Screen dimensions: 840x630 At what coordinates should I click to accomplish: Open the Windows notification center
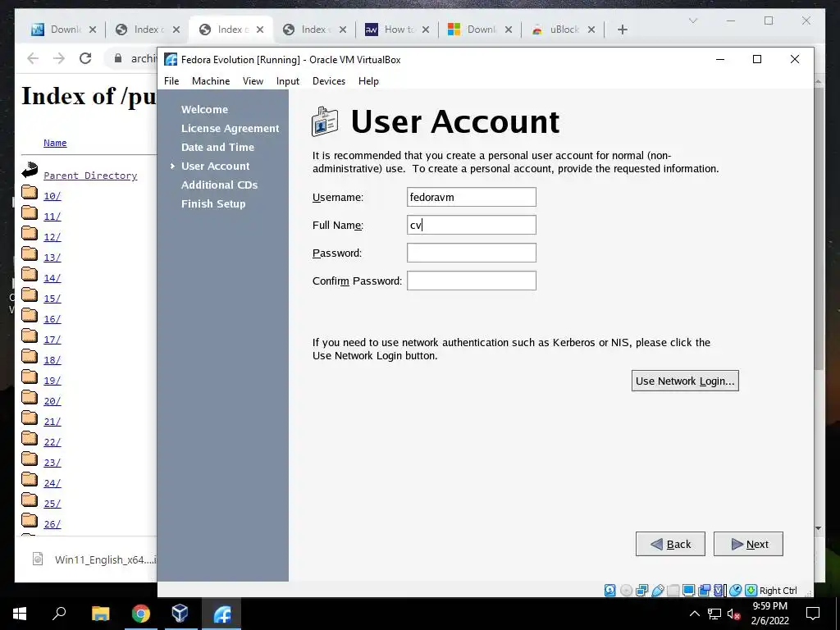click(x=813, y=614)
